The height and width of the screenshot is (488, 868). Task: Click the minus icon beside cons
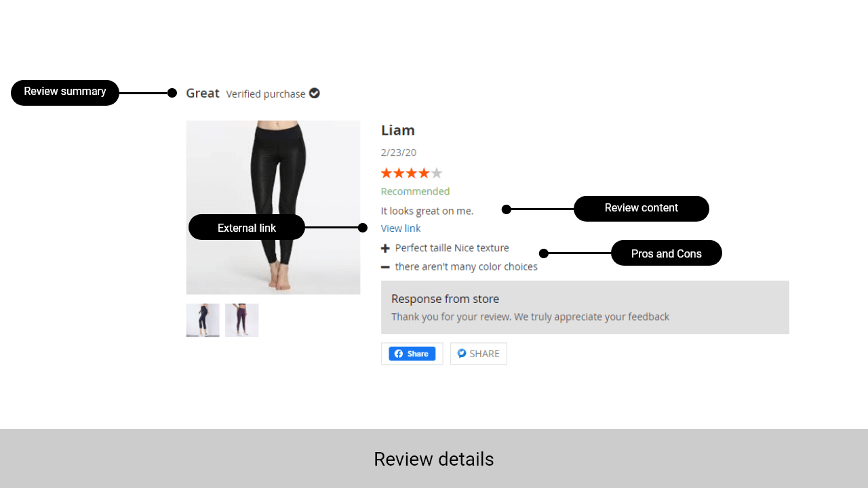pos(385,267)
